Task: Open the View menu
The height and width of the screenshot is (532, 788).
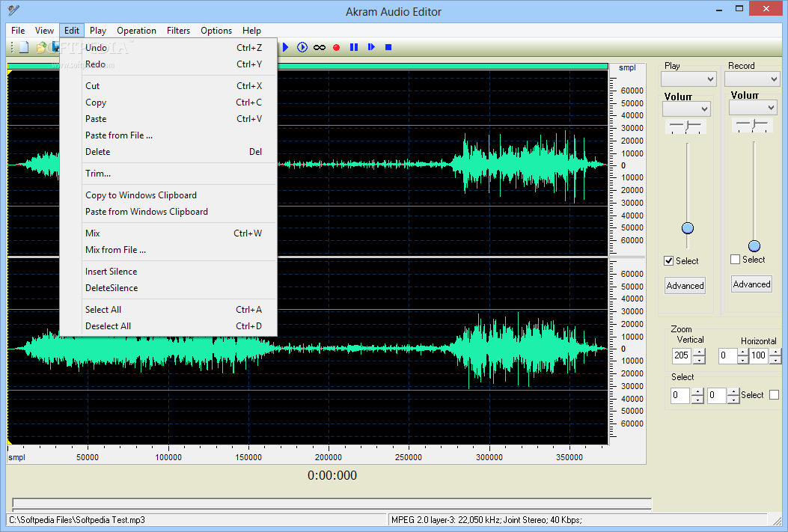Action: click(44, 31)
